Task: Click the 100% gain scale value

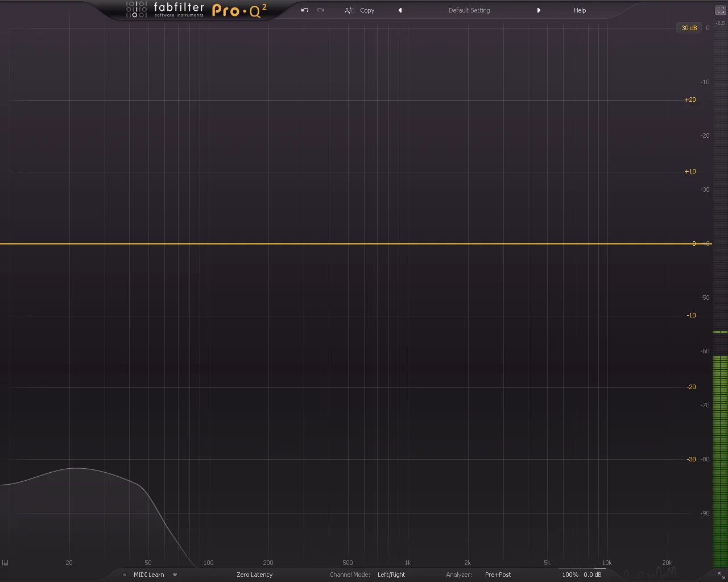Action: [x=570, y=575]
